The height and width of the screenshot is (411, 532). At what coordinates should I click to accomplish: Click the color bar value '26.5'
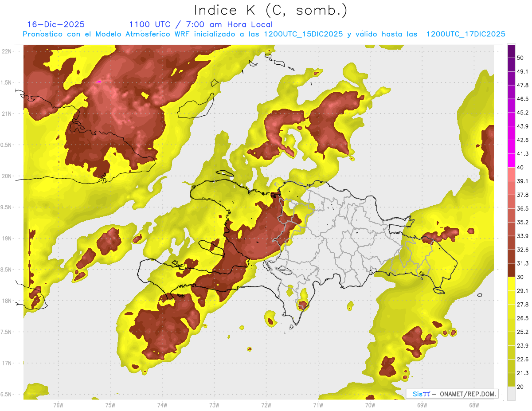[x=523, y=318]
